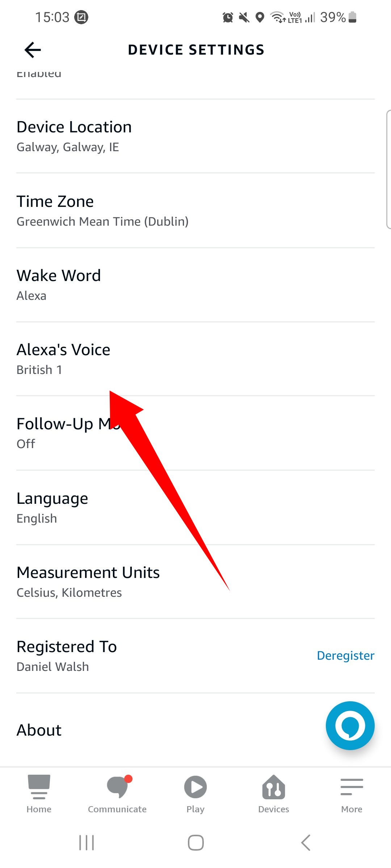
Task: Tap the Android home navigation button
Action: (x=195, y=843)
